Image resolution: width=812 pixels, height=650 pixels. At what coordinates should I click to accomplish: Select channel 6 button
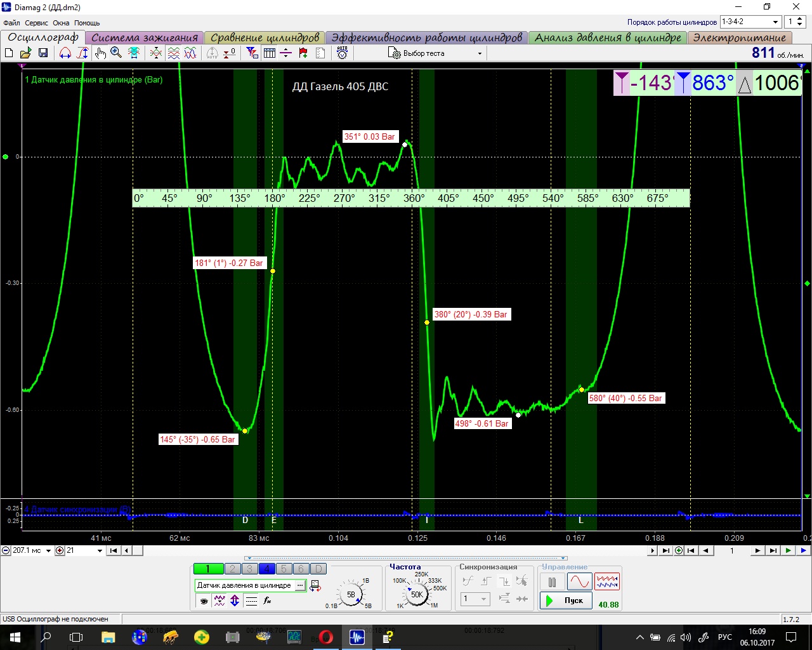301,569
